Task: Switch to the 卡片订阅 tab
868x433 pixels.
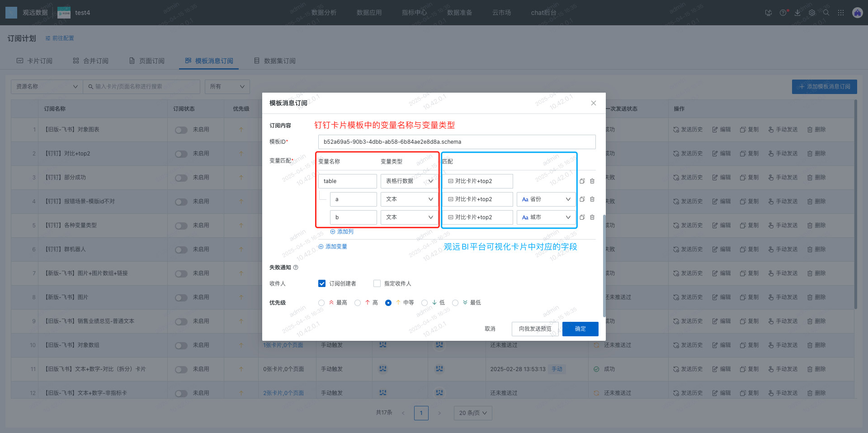Action: 35,61
